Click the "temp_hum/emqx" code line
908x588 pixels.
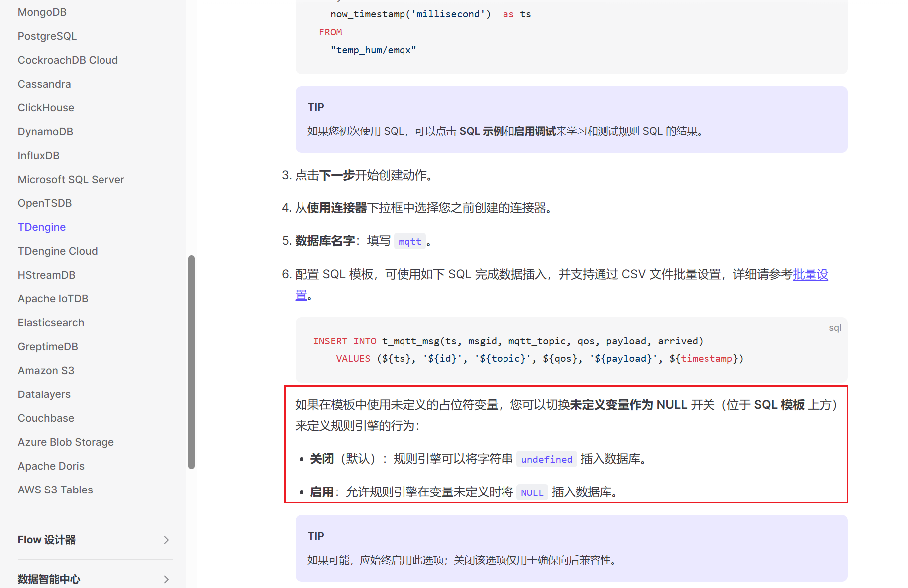point(374,50)
